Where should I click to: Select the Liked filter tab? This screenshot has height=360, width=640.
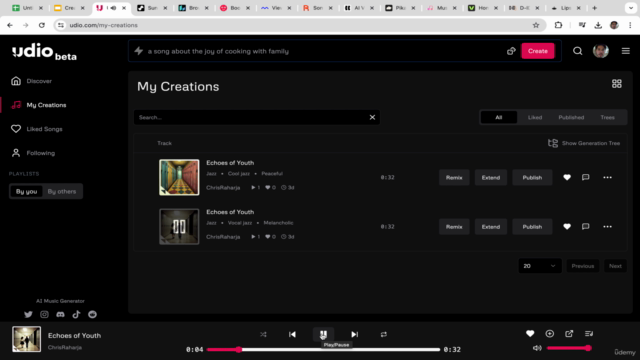click(535, 117)
